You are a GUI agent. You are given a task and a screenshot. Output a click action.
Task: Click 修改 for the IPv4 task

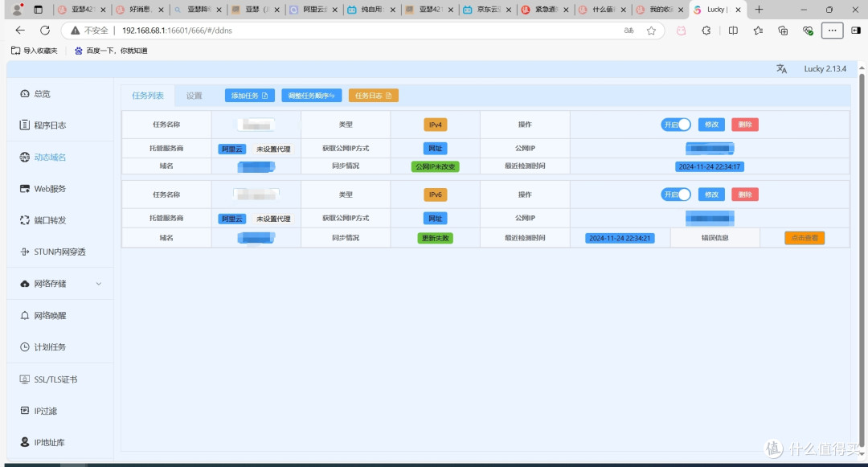711,125
